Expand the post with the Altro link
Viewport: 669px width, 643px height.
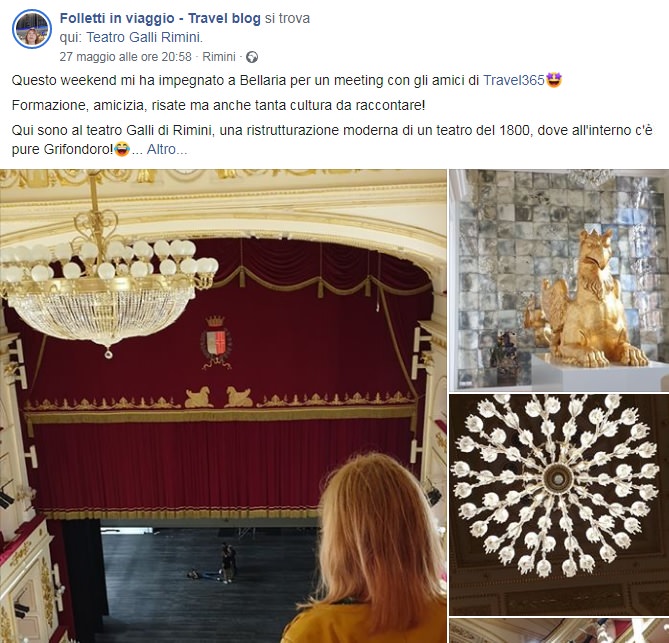[x=167, y=149]
